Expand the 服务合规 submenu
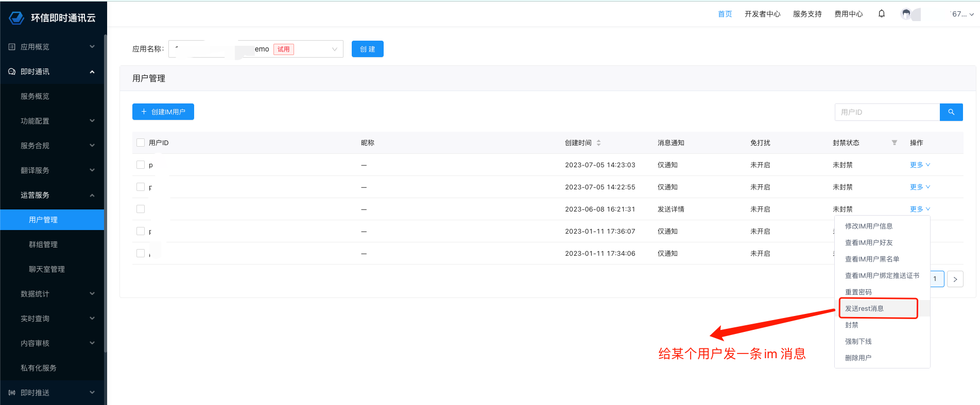 [92, 146]
